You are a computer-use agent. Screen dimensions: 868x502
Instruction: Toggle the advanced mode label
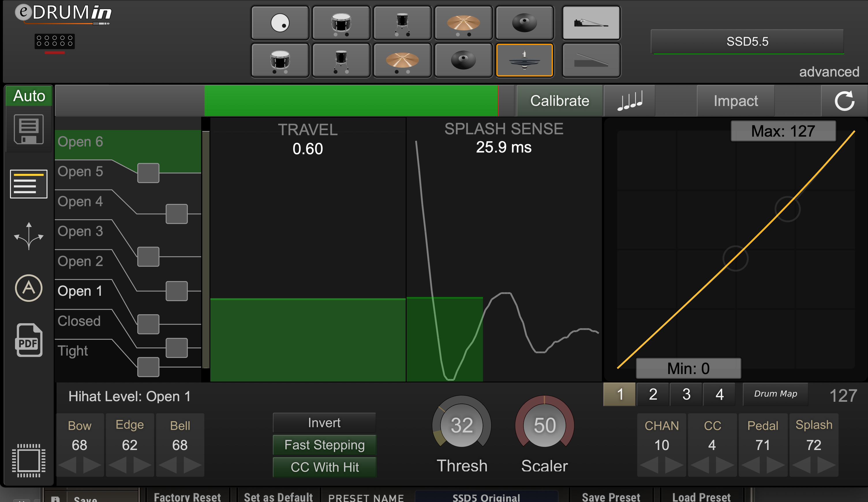[x=829, y=72]
